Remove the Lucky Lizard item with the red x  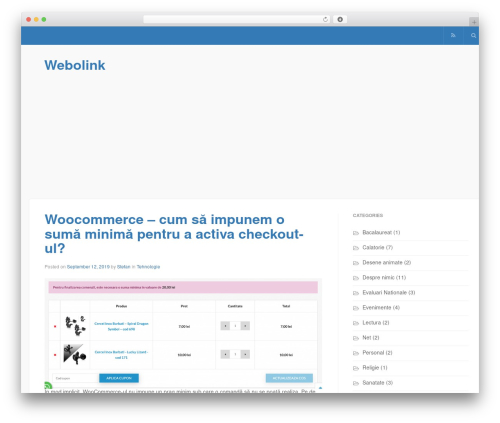(x=55, y=355)
